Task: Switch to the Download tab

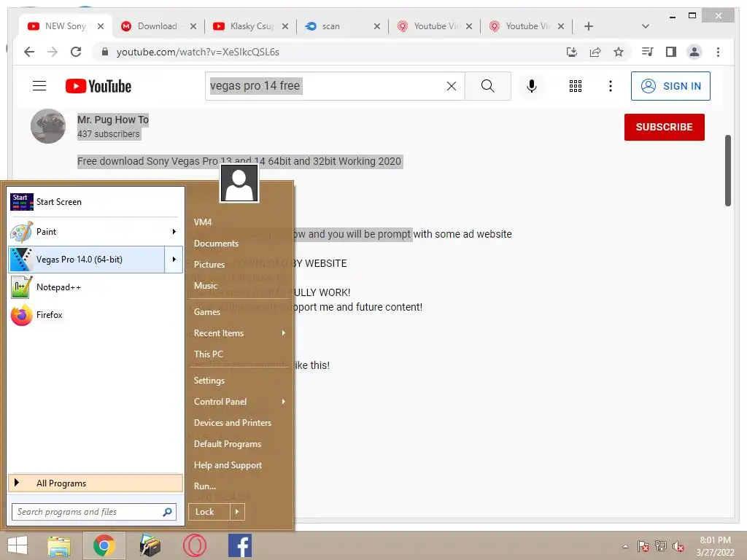Action: [x=158, y=26]
